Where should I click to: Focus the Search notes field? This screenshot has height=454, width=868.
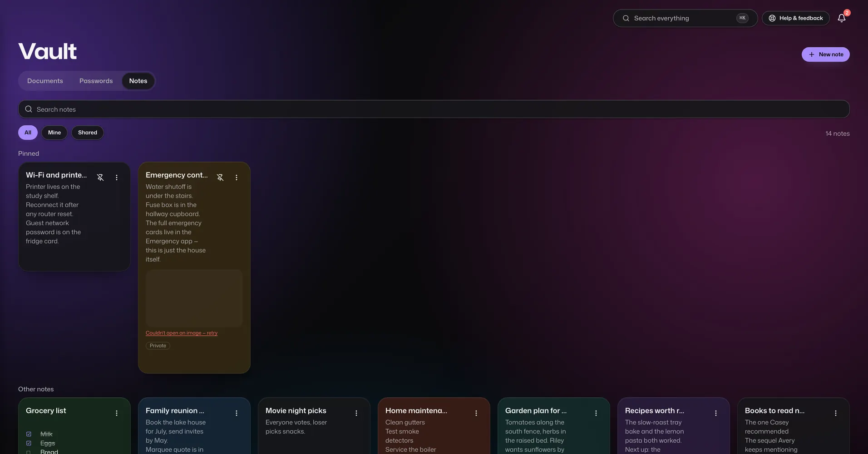point(434,109)
